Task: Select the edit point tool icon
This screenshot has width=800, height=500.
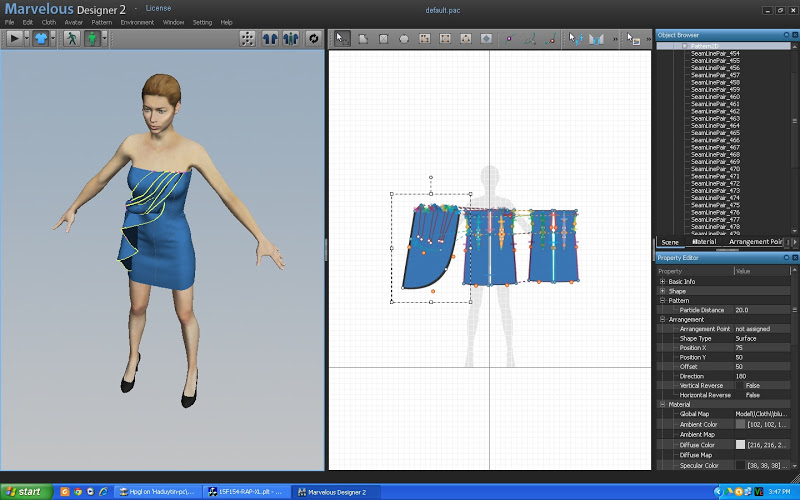Action: (x=509, y=39)
